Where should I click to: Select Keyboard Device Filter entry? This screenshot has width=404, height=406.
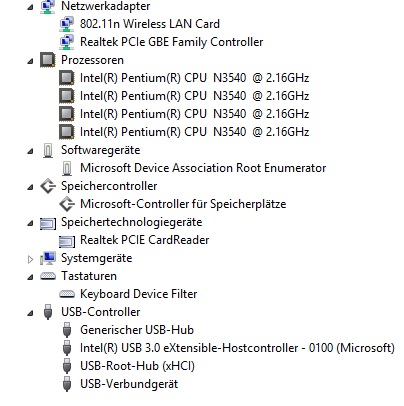point(138,294)
